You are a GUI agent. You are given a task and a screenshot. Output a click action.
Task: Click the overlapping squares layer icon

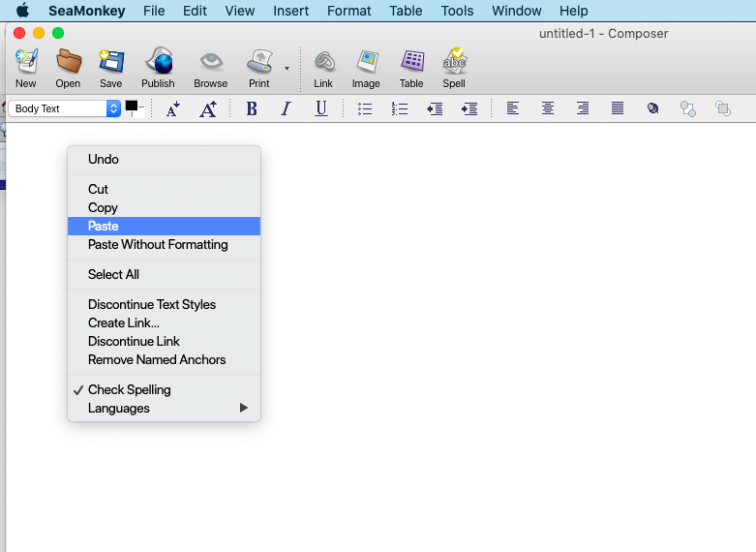click(723, 108)
